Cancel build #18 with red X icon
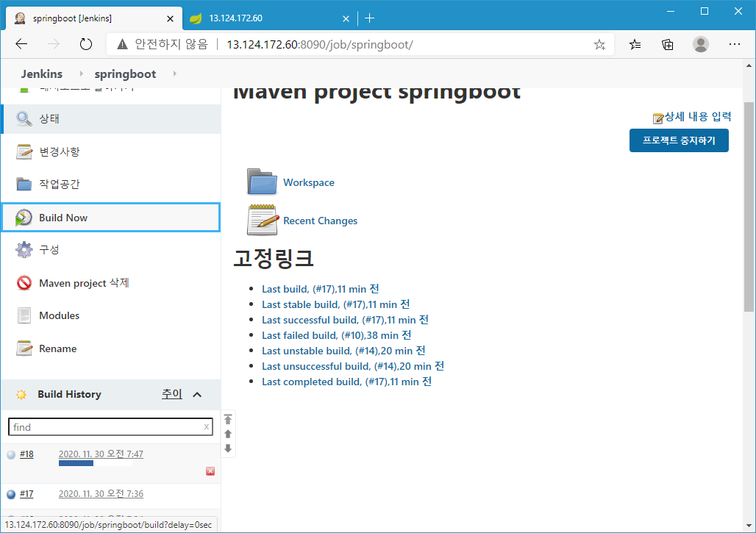The height and width of the screenshot is (533, 756). (210, 471)
